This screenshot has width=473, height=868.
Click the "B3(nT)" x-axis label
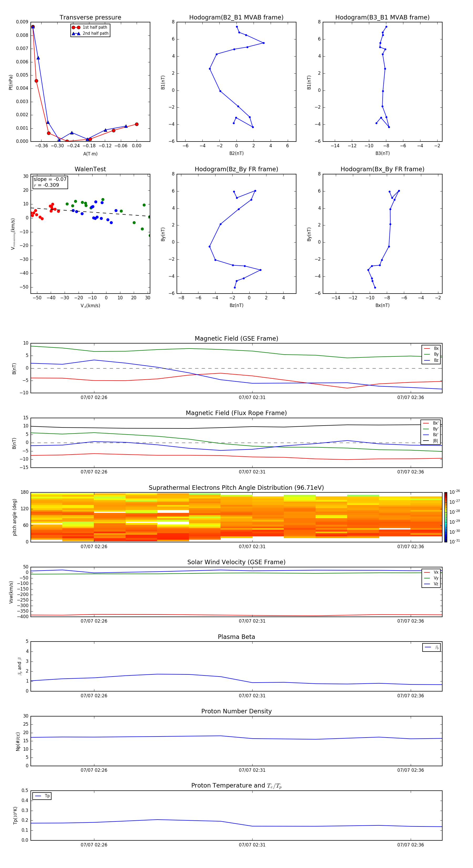coord(382,153)
